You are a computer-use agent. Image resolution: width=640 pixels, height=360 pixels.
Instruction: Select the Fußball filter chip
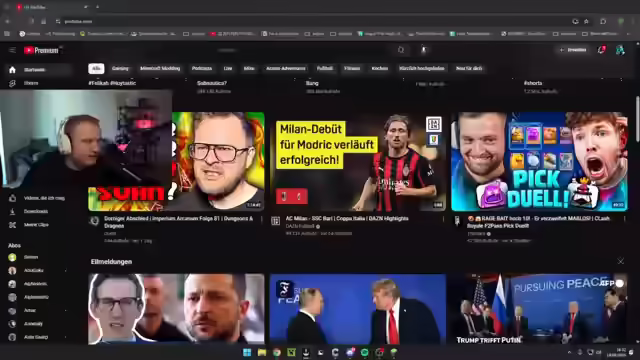325,69
